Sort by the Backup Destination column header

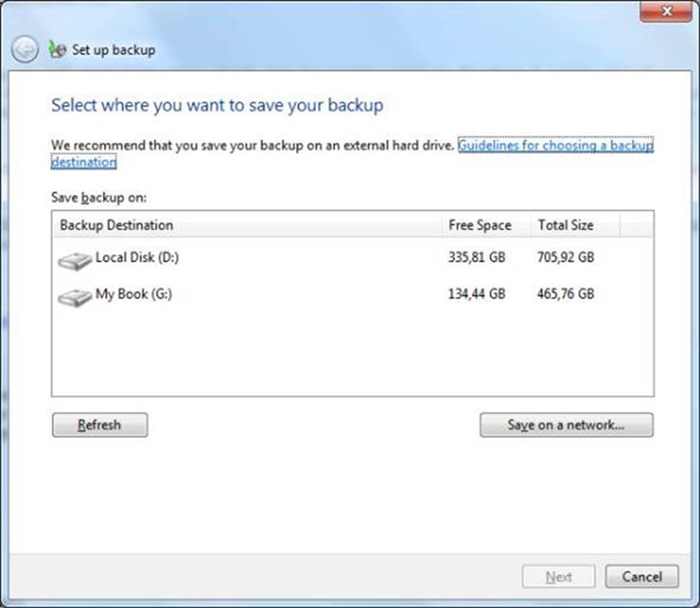pyautogui.click(x=116, y=225)
